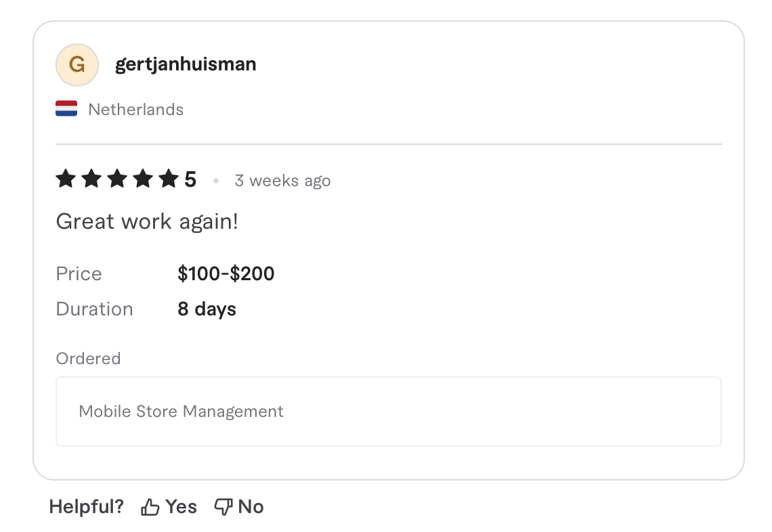
Task: Mark the review as helpful with Yes
Action: click(179, 506)
